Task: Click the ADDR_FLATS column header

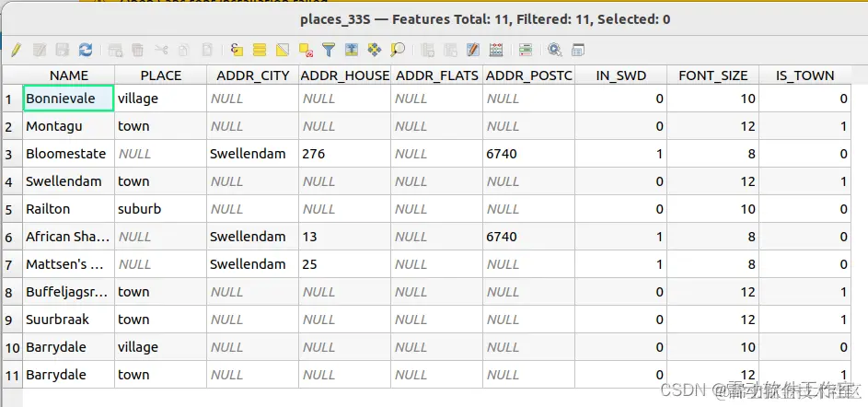Action: click(436, 76)
